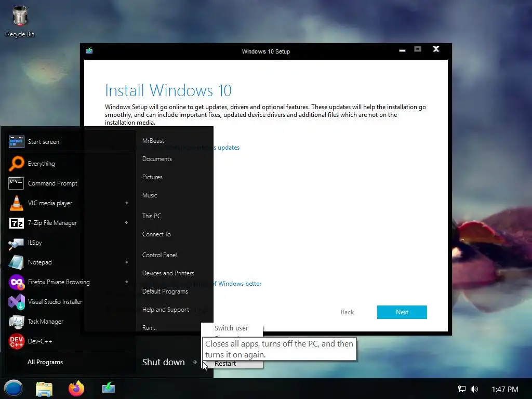
Task: Expand VLC media player submenu arrow
Action: (x=126, y=203)
